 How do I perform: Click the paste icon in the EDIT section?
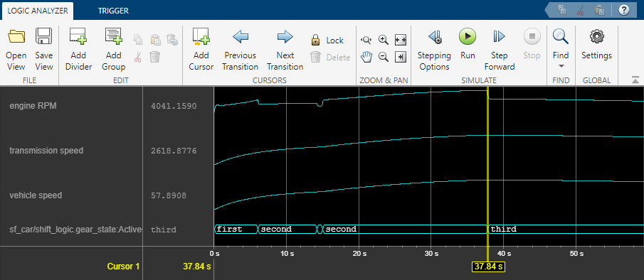(155, 40)
